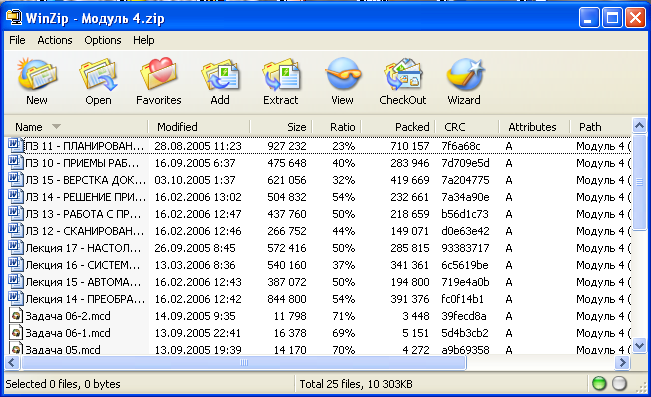Click the View toolbar icon
Viewport: 651px width, 397px height.
tap(343, 74)
